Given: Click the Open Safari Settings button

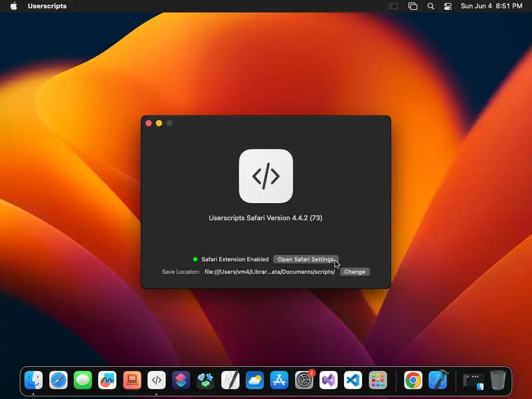Looking at the screenshot, I should (305, 259).
